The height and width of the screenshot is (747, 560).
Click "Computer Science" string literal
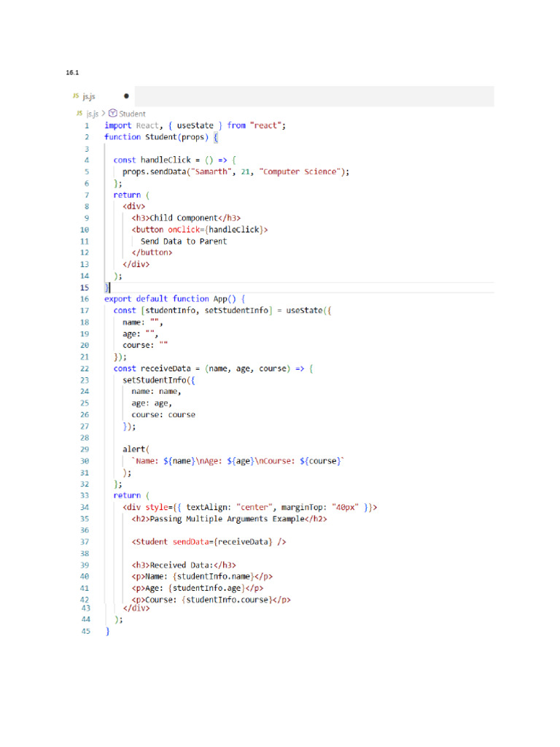pyautogui.click(x=300, y=172)
